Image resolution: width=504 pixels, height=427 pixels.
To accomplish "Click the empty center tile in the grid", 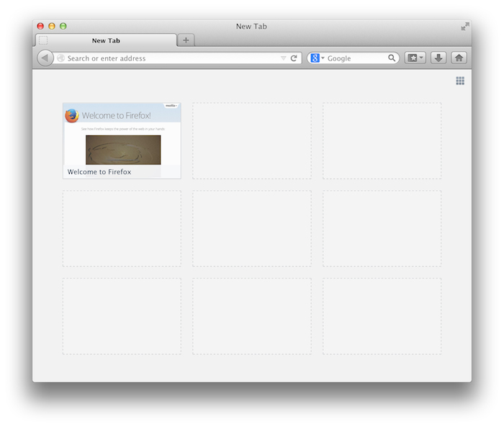I will point(252,228).
